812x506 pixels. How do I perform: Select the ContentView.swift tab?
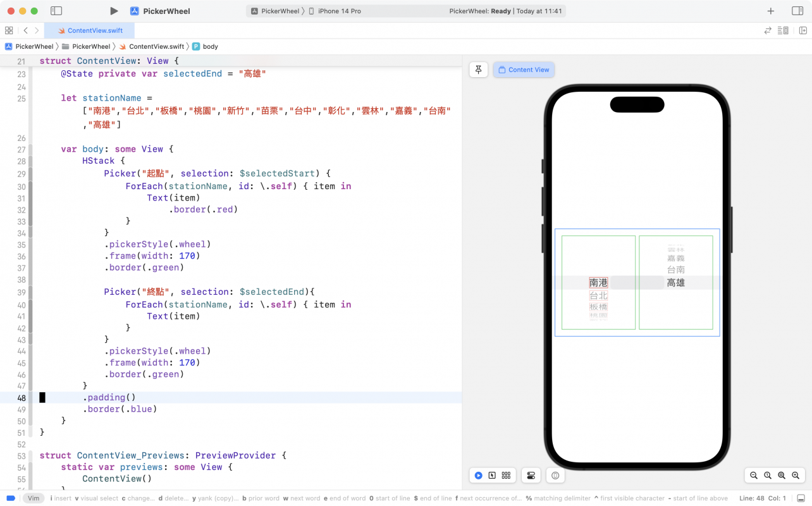(89, 30)
